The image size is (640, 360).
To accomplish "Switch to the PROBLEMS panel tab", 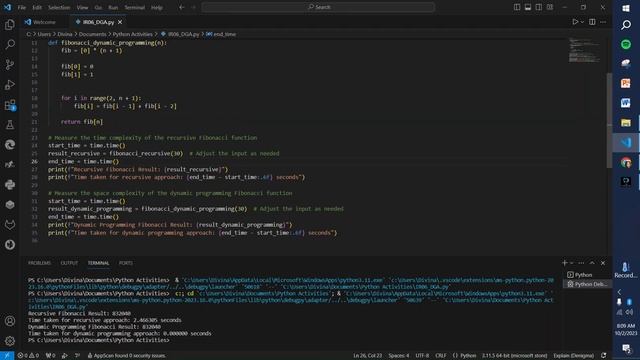I will (40, 263).
